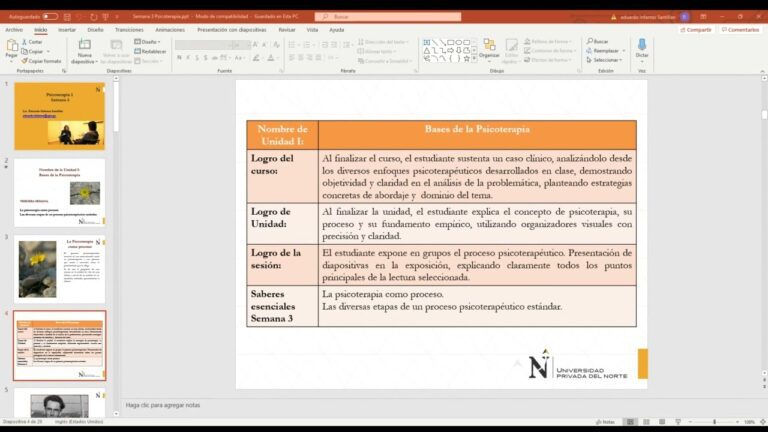Click the Comentarios button

[740, 30]
